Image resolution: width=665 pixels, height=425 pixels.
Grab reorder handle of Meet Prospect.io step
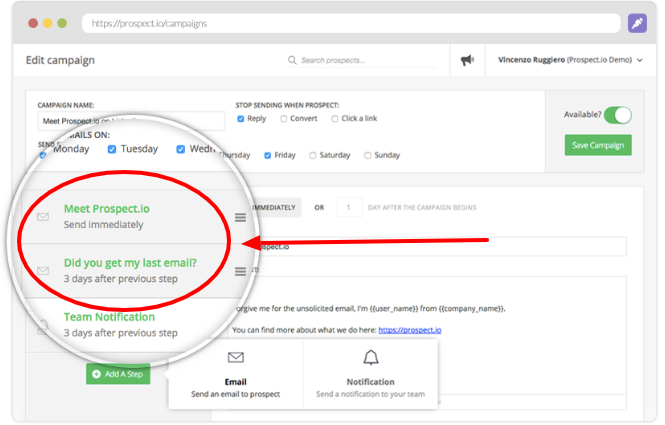[240, 218]
